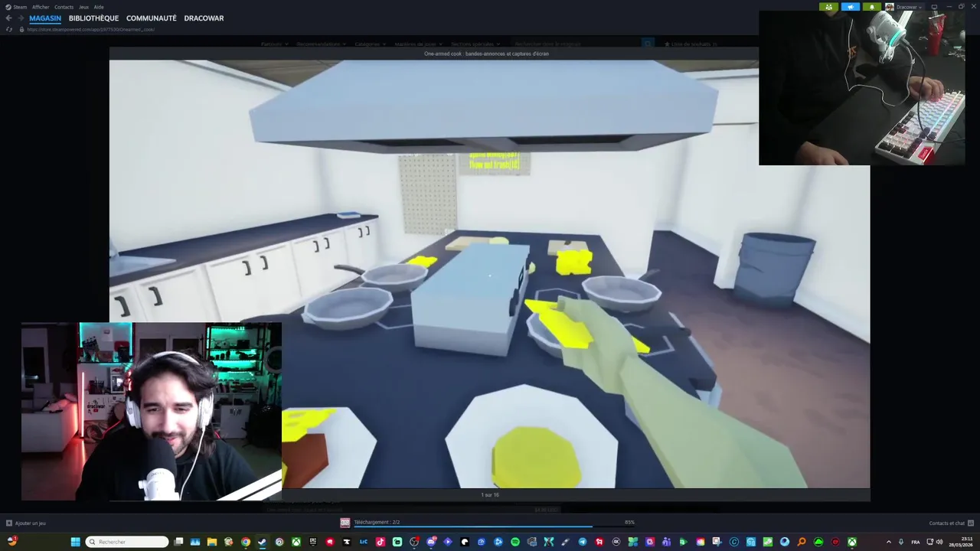Expand the Catégories store dropdown
Viewport: 980px width, 551px height.
click(x=370, y=44)
